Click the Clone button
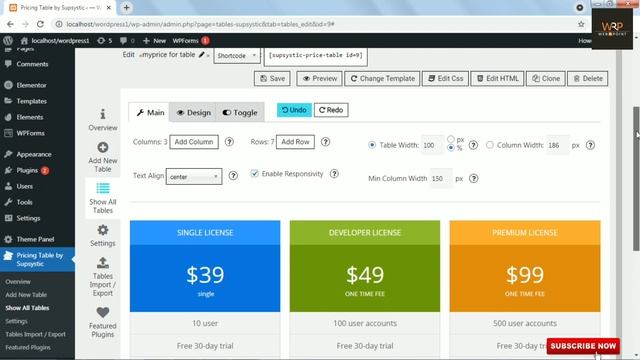The height and width of the screenshot is (360, 640). [546, 78]
